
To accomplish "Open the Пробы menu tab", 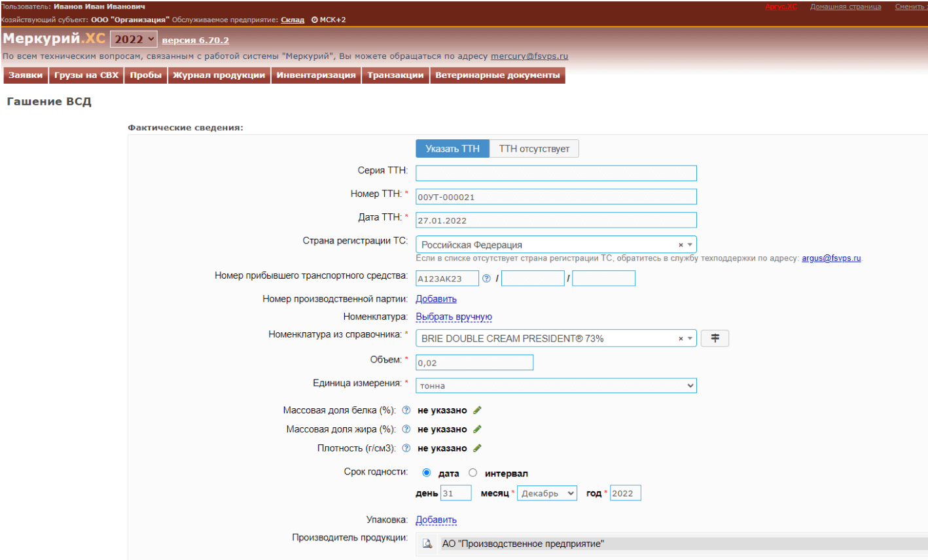I will click(x=145, y=75).
